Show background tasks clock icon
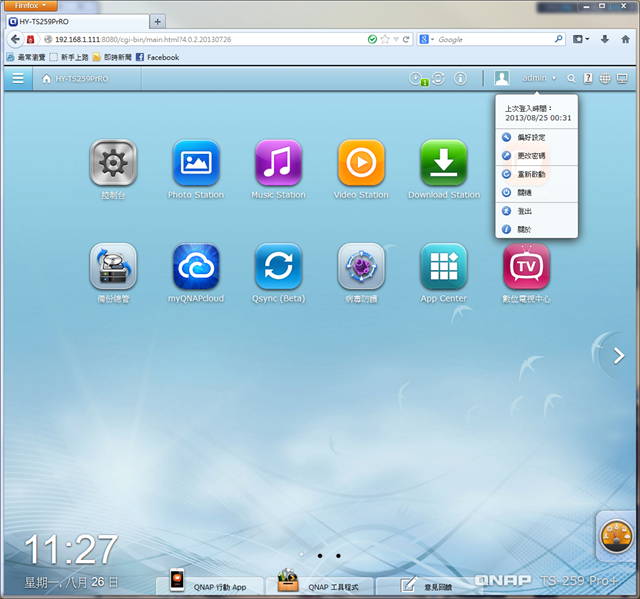 [416, 78]
